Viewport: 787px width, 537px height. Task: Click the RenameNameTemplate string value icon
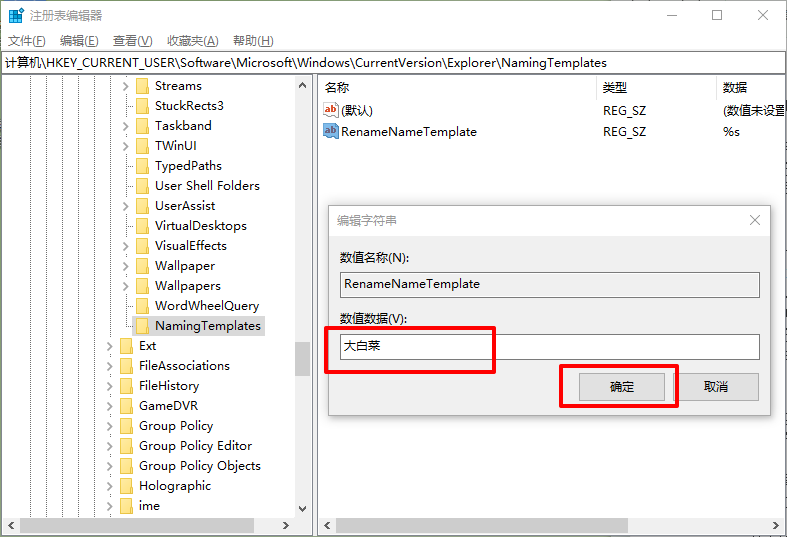point(331,131)
